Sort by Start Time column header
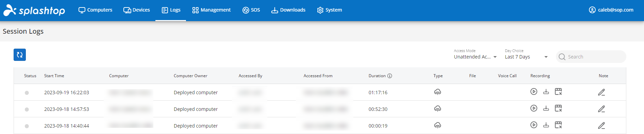Viewport: 644px width, 134px height. click(x=54, y=76)
